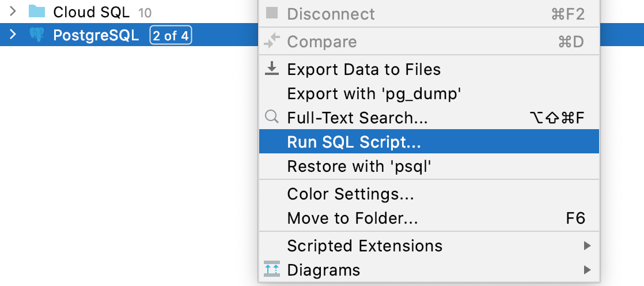The width and height of the screenshot is (644, 286).
Task: Open the Diagrams submenu arrow
Action: point(587,269)
